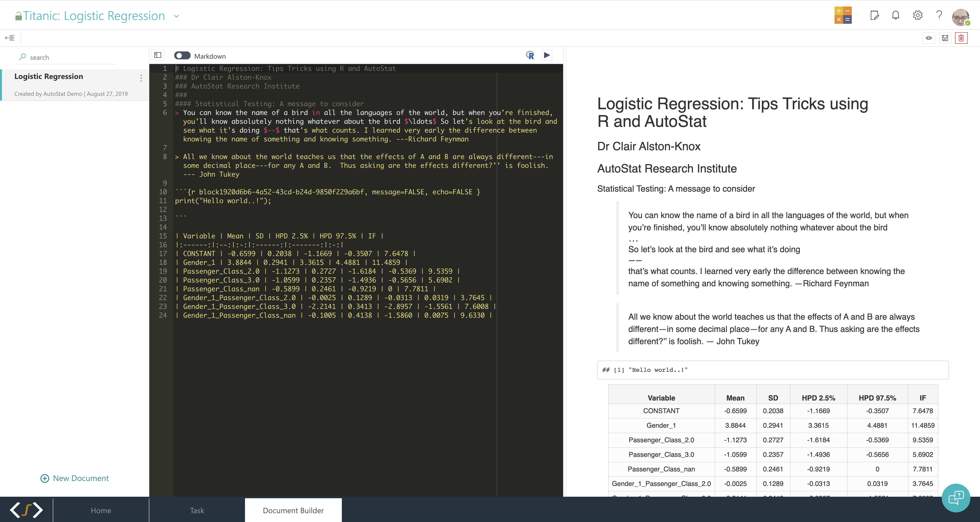The height and width of the screenshot is (522, 980).
Task: Open the notifications bell
Action: (x=896, y=15)
